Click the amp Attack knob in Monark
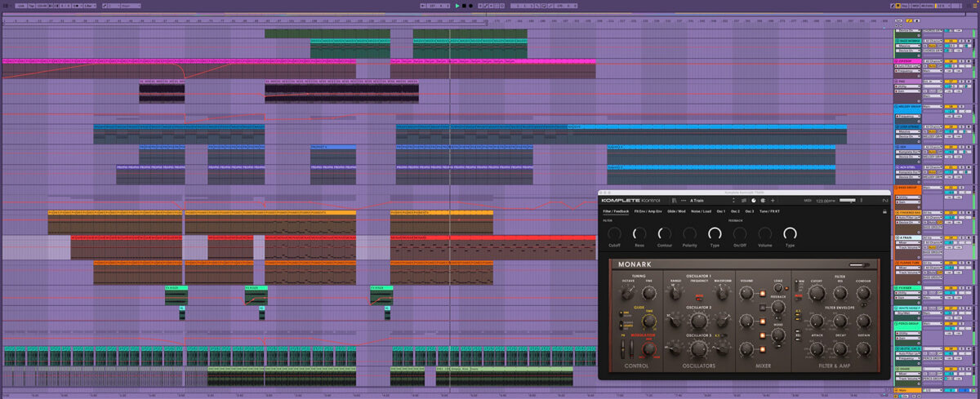Screen dimensions: 980x399 817,348
